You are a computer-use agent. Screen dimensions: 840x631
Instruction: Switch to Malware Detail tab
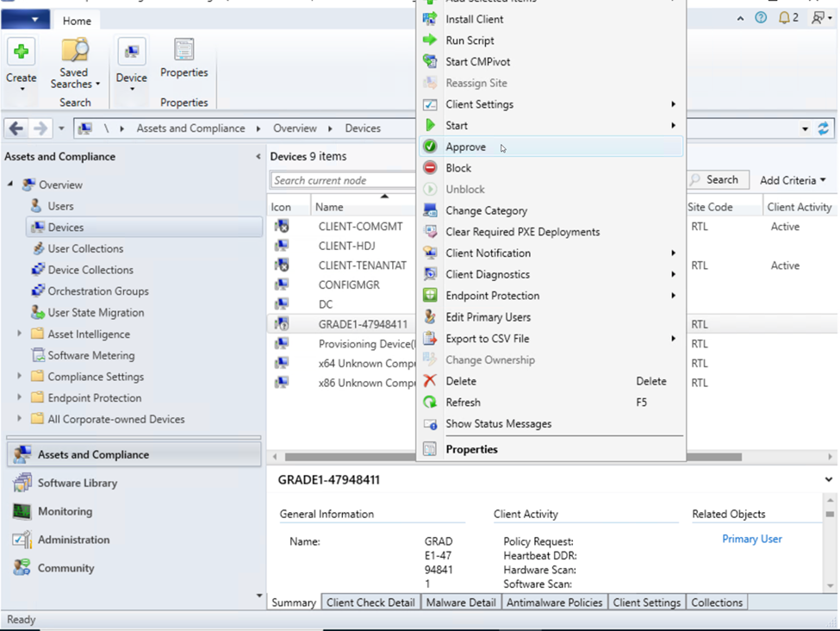coord(461,602)
